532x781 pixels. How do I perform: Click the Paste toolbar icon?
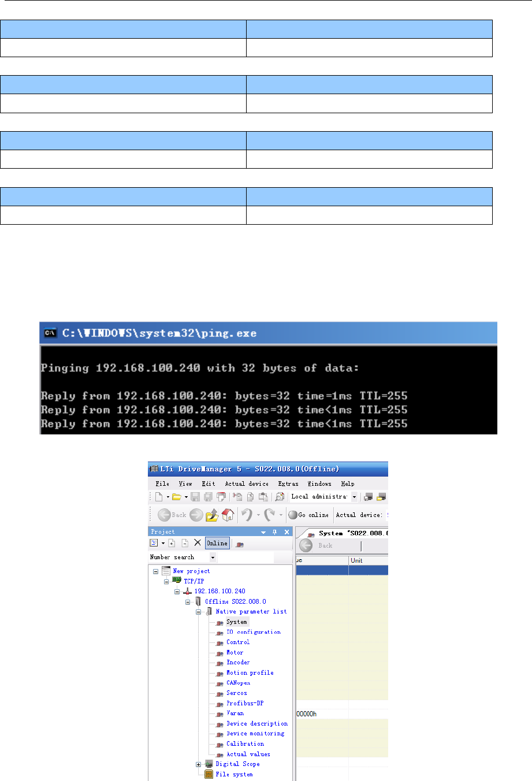pyautogui.click(x=263, y=497)
